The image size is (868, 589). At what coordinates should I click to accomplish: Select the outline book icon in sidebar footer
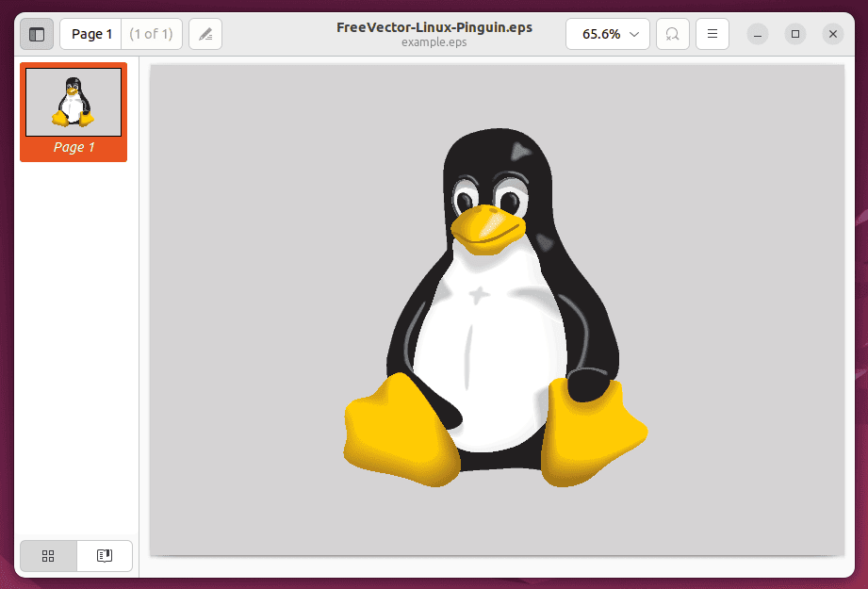point(104,556)
